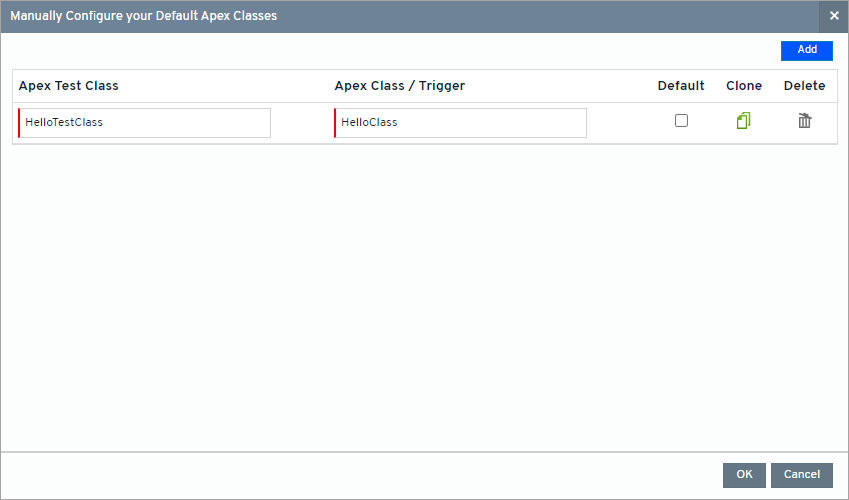Screen dimensions: 849x500
Task: Click the red required marker on HelloClass
Action: click(x=335, y=123)
